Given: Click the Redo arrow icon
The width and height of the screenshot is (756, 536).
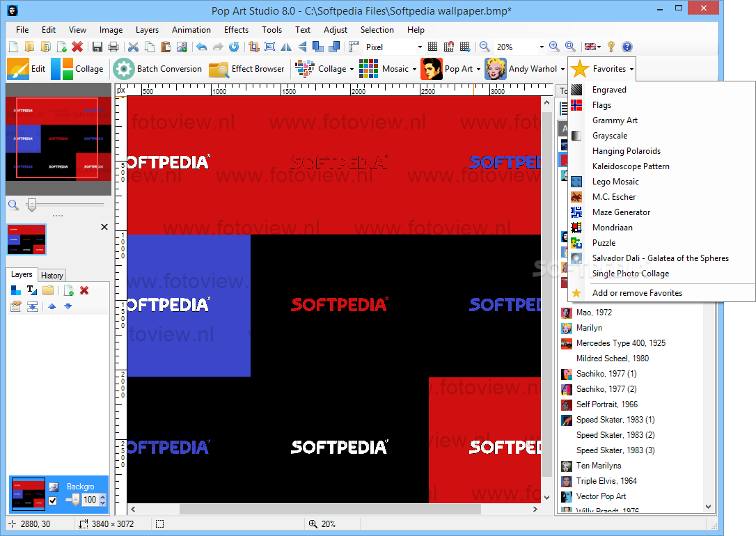Looking at the screenshot, I should point(218,47).
